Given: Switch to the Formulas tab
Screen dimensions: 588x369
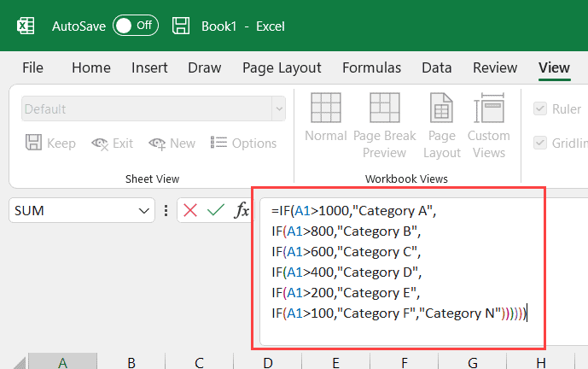Looking at the screenshot, I should point(371,68).
